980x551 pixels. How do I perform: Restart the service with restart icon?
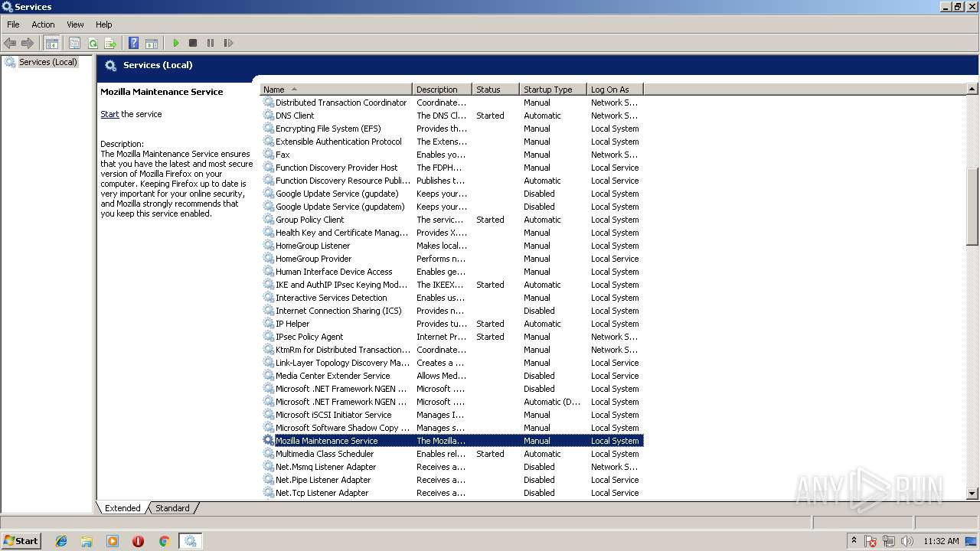pos(228,43)
